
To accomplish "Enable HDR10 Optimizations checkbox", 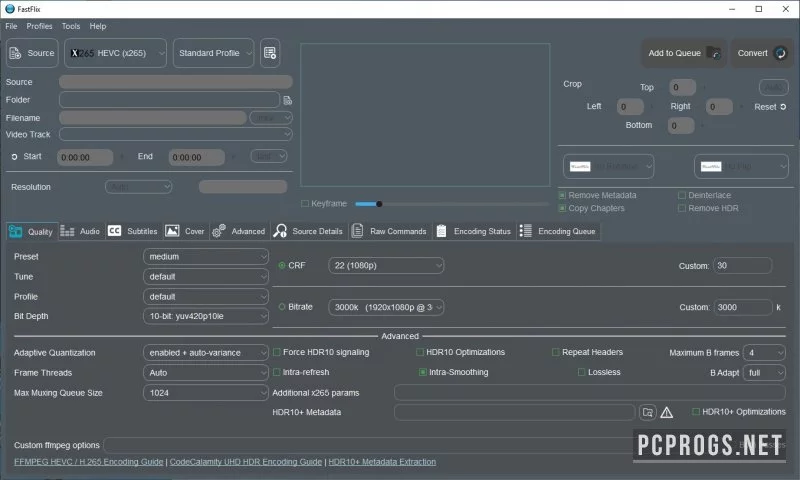I will coord(420,352).
